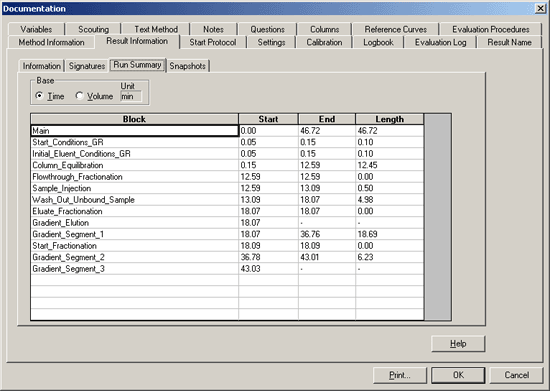Go to the Settings tab

pyautogui.click(x=271, y=42)
